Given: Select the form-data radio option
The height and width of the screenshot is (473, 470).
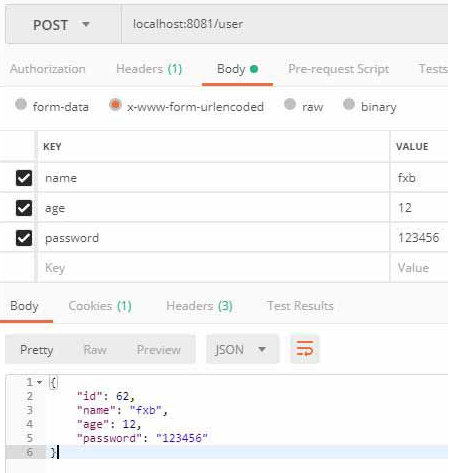Looking at the screenshot, I should [x=21, y=104].
